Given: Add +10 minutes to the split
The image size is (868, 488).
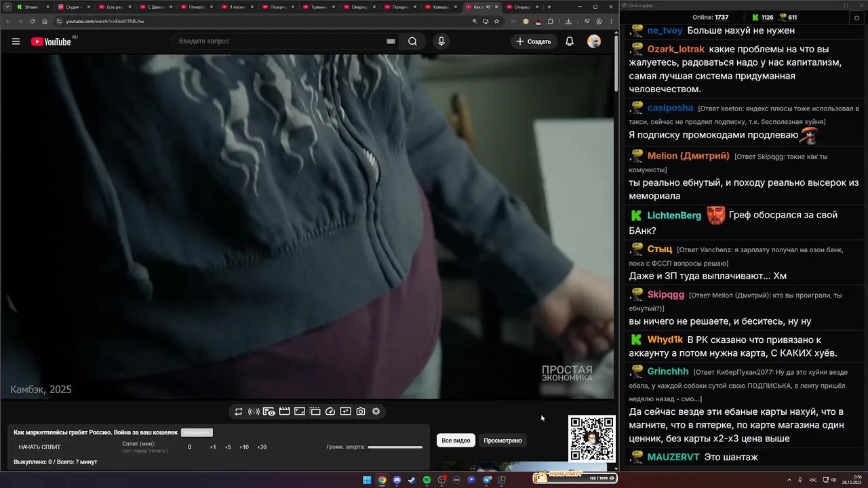Looking at the screenshot, I should point(244,447).
